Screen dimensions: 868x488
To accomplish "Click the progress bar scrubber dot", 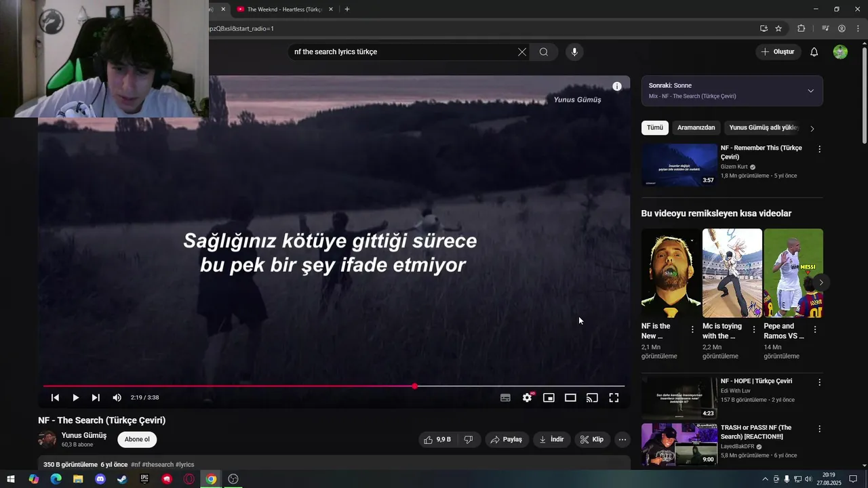I will 414,386.
